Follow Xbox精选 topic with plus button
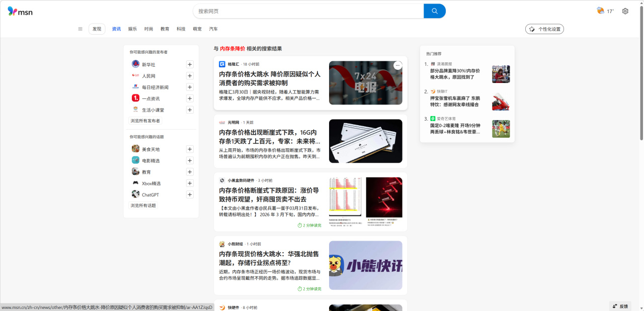Image resolution: width=644 pixels, height=311 pixels. tap(190, 183)
